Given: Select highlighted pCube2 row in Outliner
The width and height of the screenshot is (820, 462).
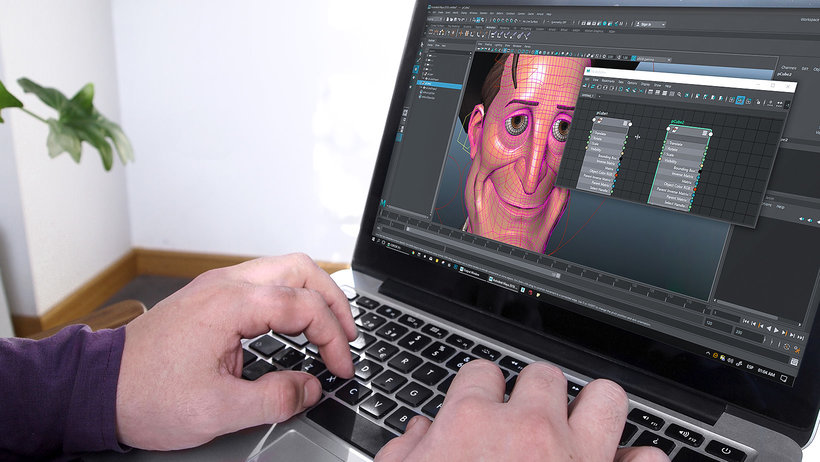Looking at the screenshot, I should 439,83.
